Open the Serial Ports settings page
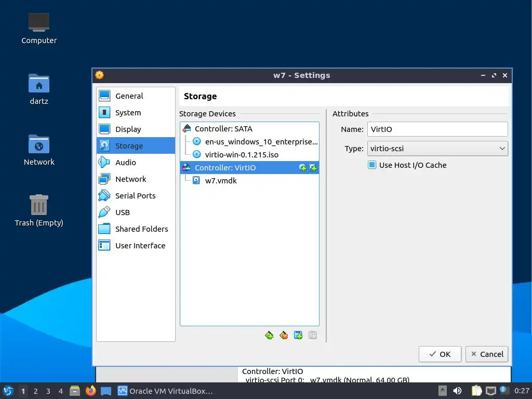Screen dimensions: 532x399 (136, 196)
